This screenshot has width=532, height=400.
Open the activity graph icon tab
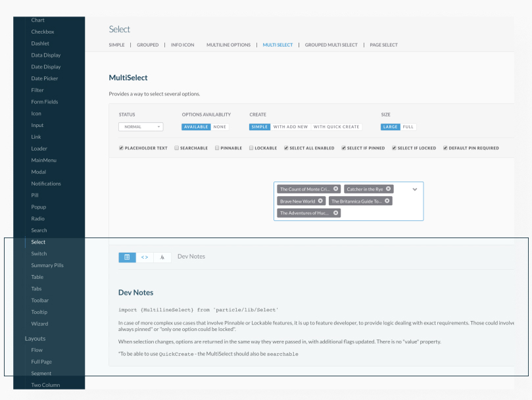click(x=162, y=257)
